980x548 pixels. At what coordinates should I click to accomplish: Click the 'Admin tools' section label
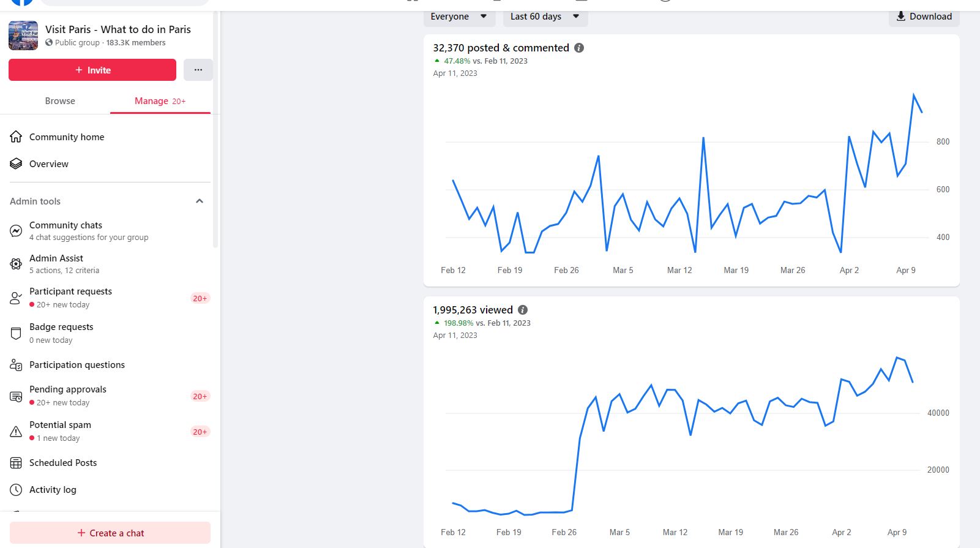[36, 201]
